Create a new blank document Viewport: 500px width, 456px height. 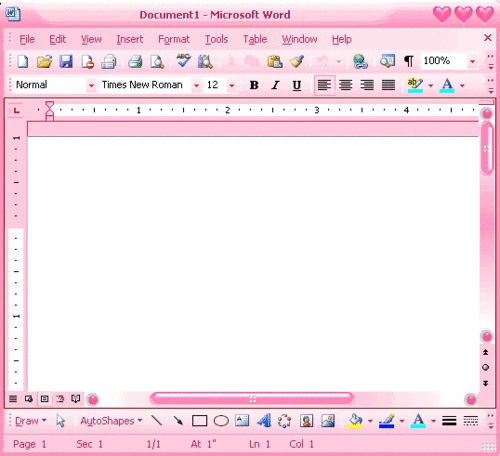tap(23, 62)
